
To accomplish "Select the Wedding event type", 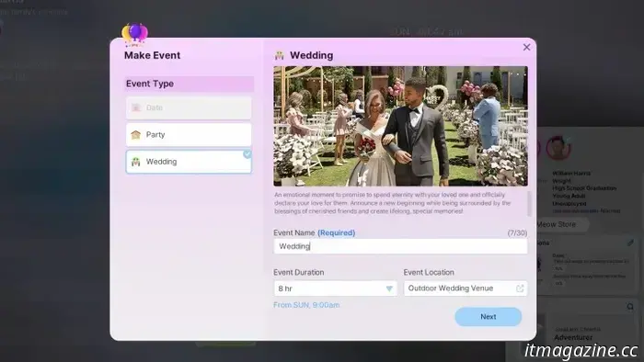I will tap(189, 162).
